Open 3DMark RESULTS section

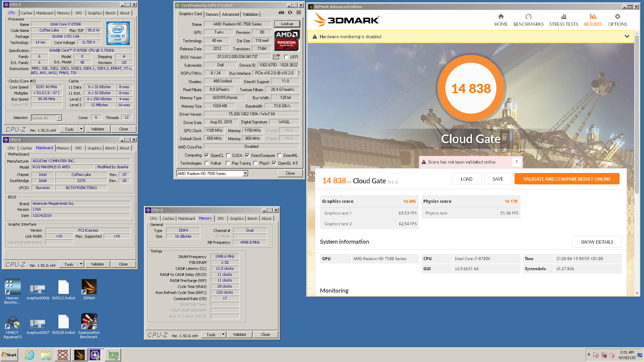pyautogui.click(x=593, y=20)
